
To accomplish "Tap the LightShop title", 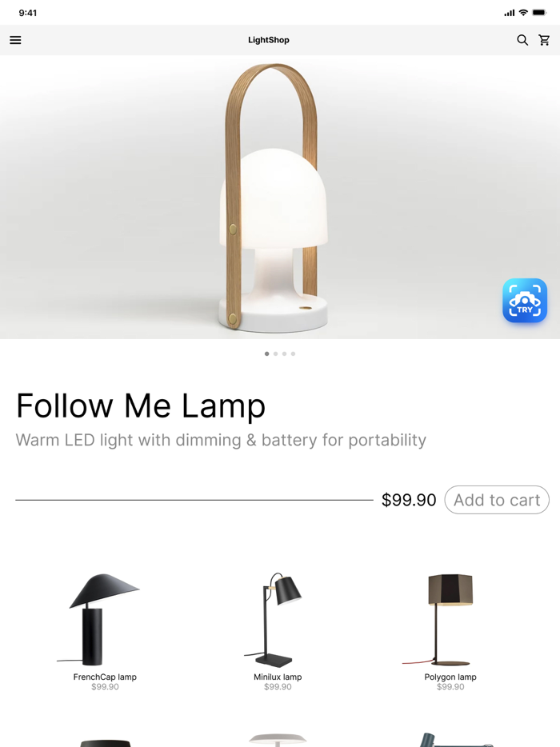I will coord(268,40).
